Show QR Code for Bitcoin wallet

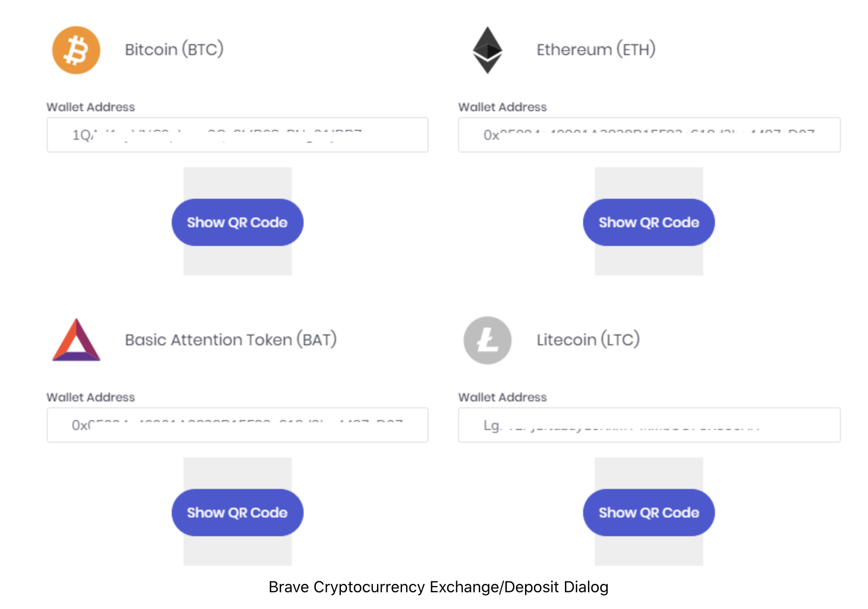tap(237, 222)
